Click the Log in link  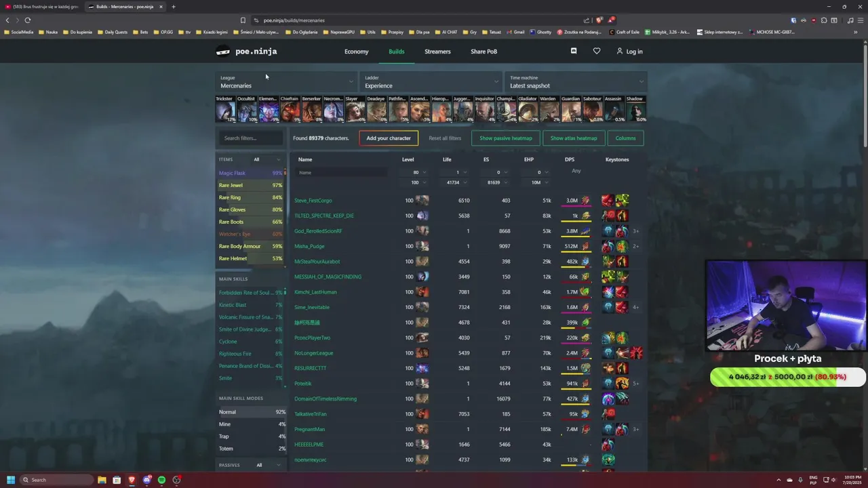tap(629, 52)
